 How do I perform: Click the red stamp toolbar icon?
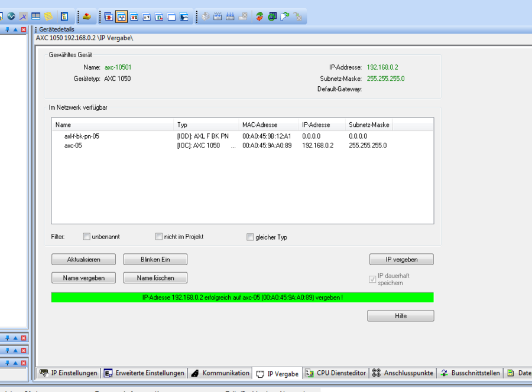87,17
